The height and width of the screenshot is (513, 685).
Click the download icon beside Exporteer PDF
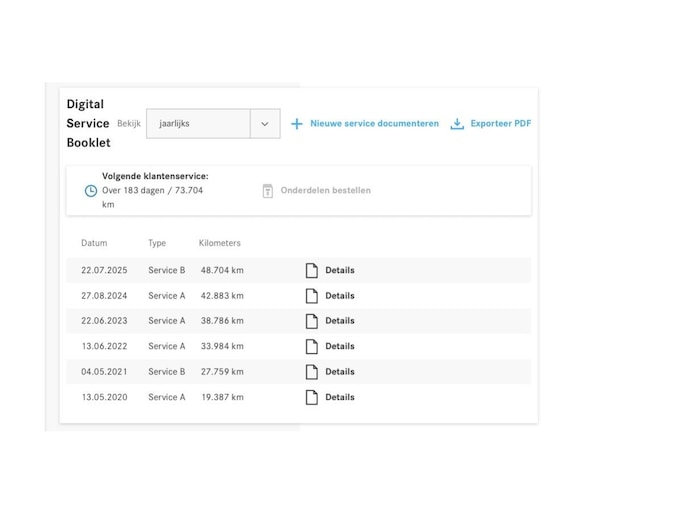[x=457, y=124]
